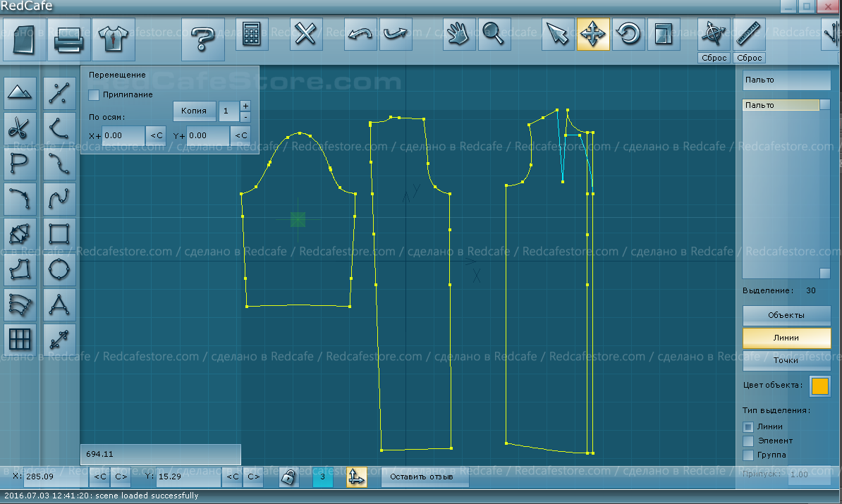Viewport: 842px width, 504px height.
Task: Select the scissors cut tool
Action: [x=20, y=128]
